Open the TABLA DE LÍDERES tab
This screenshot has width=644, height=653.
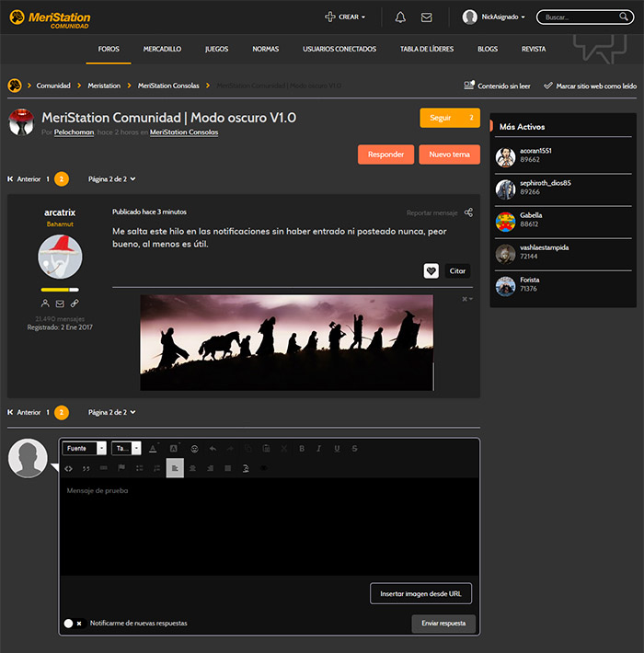click(427, 49)
